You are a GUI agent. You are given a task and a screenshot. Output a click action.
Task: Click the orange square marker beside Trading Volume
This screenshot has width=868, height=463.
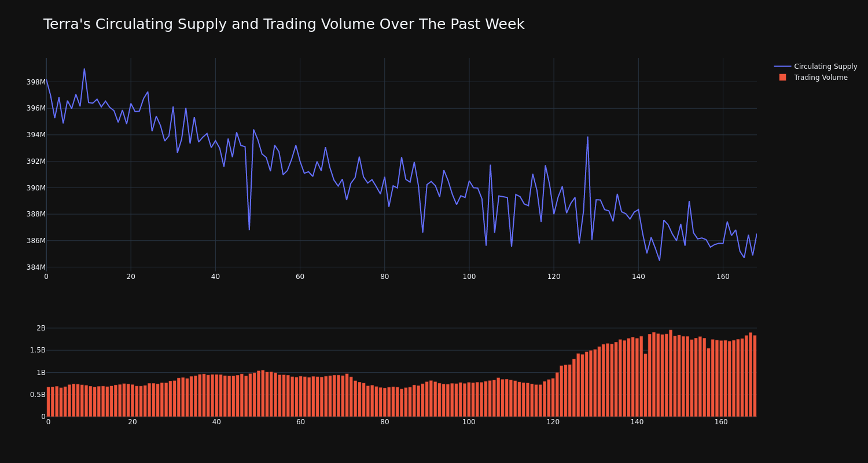(782, 78)
